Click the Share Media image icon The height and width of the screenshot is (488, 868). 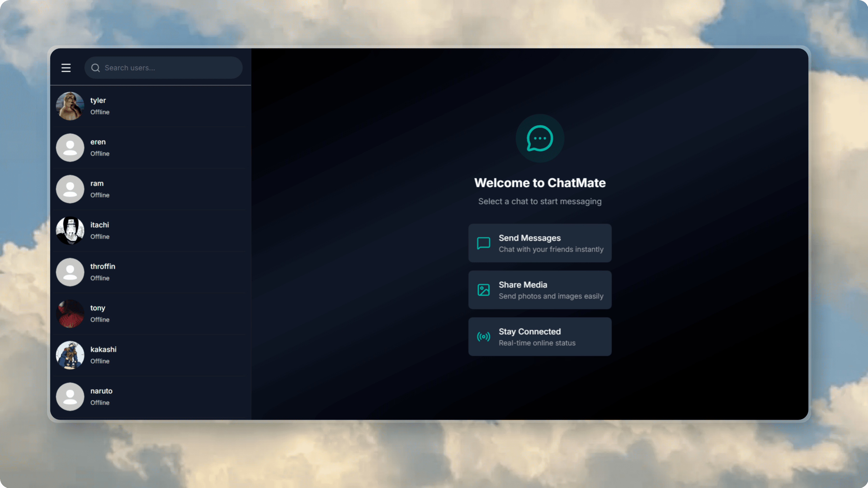(483, 290)
